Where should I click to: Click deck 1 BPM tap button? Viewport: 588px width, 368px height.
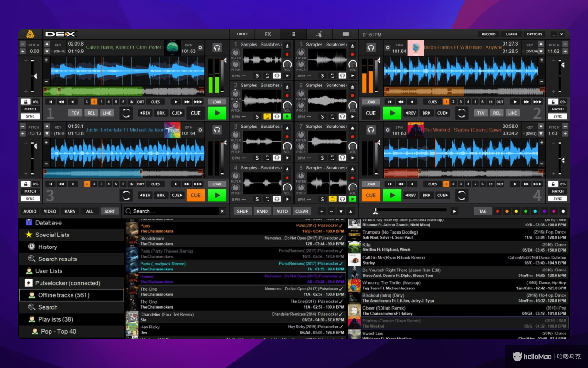coord(200,48)
